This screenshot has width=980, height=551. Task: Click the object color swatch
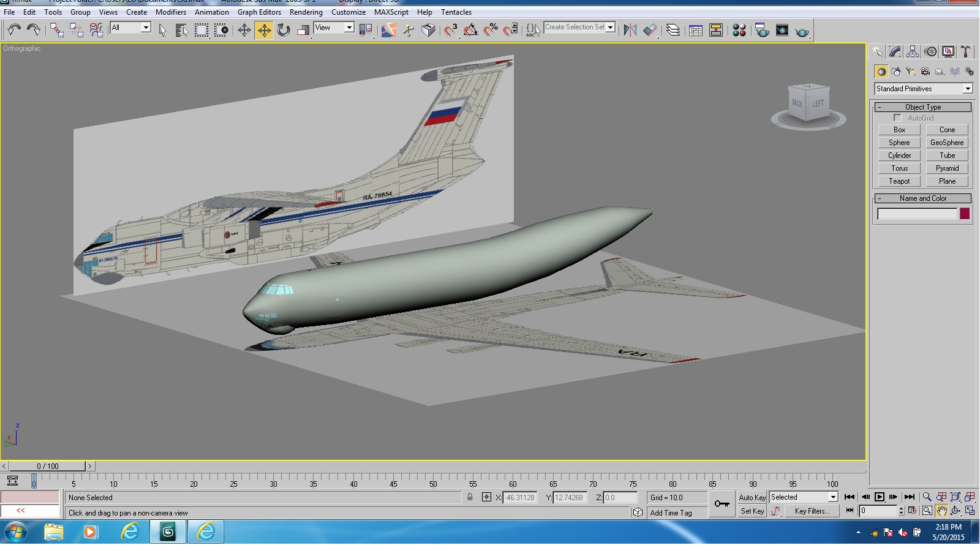pyautogui.click(x=965, y=214)
